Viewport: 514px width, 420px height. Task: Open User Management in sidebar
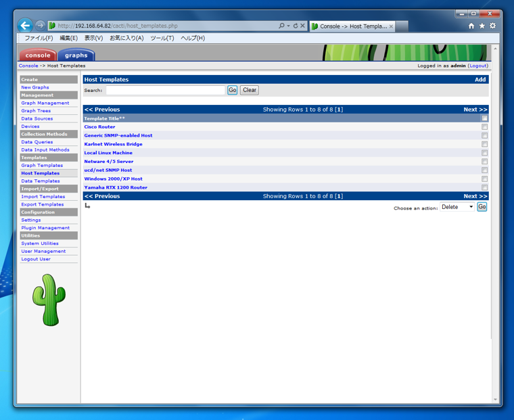(43, 251)
